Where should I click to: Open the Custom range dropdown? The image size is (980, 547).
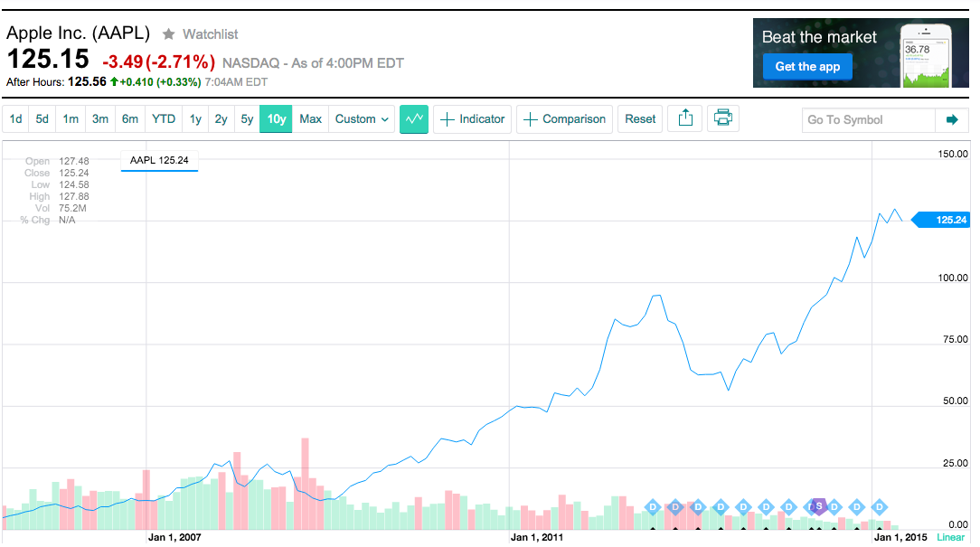coord(362,118)
